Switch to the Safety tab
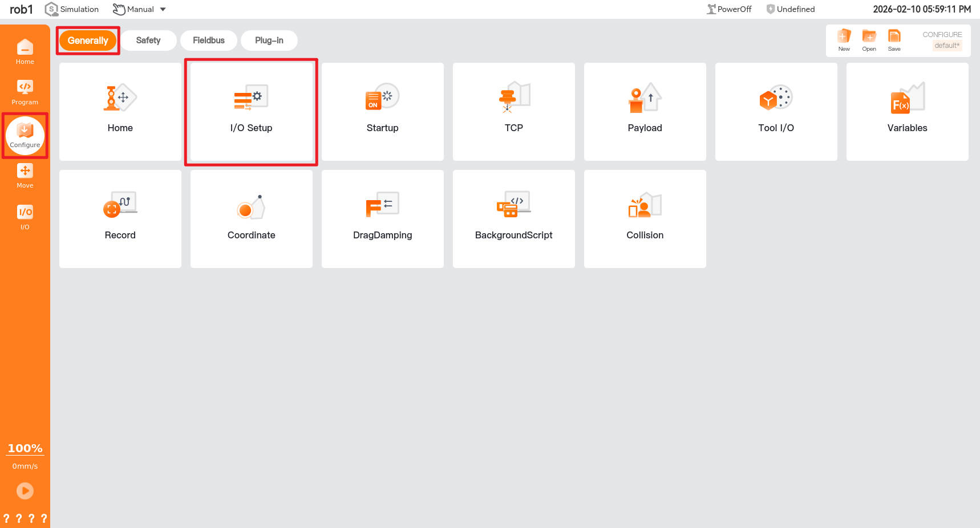 (x=148, y=40)
